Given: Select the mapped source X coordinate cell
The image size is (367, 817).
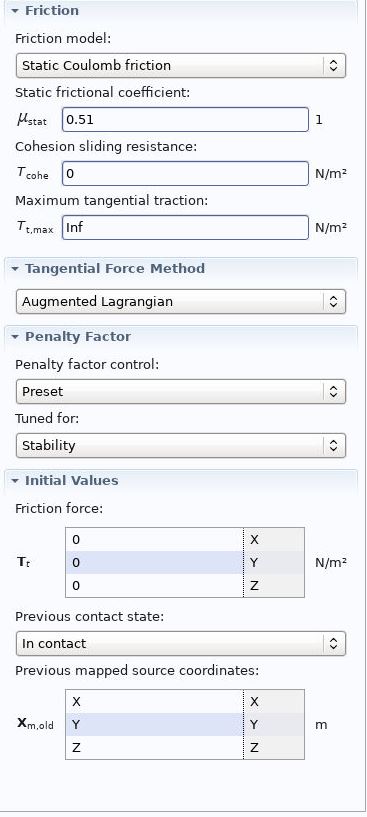Looking at the screenshot, I should point(154,702).
